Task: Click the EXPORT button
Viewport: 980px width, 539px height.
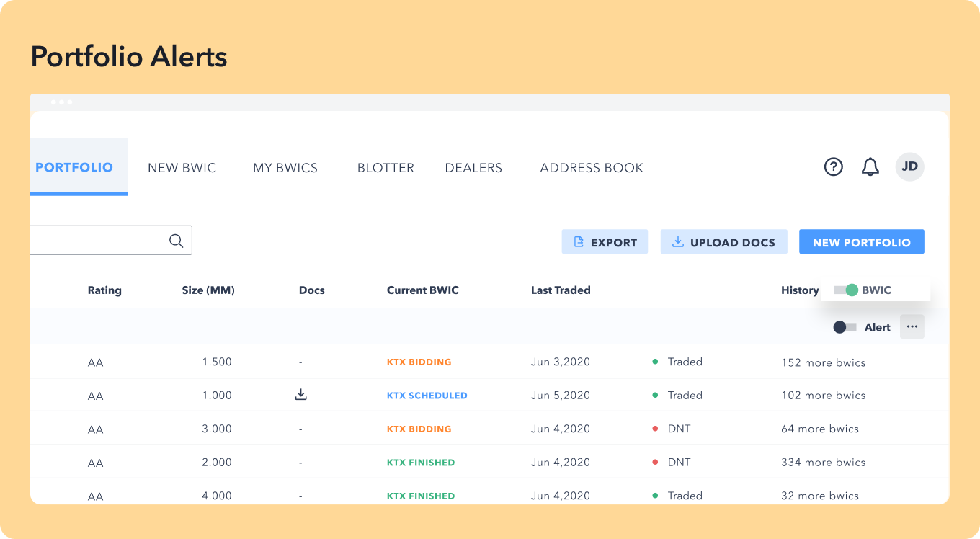Action: point(605,242)
